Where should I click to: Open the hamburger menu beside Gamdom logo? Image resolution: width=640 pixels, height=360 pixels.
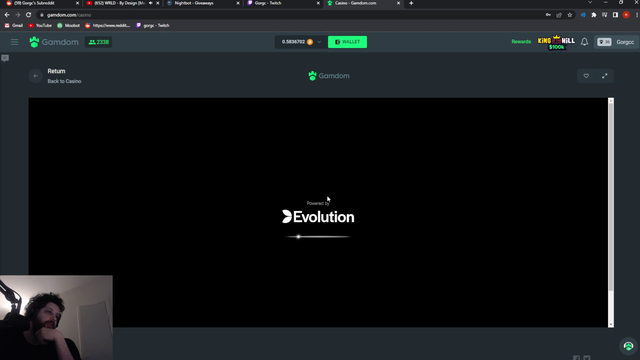pos(15,42)
